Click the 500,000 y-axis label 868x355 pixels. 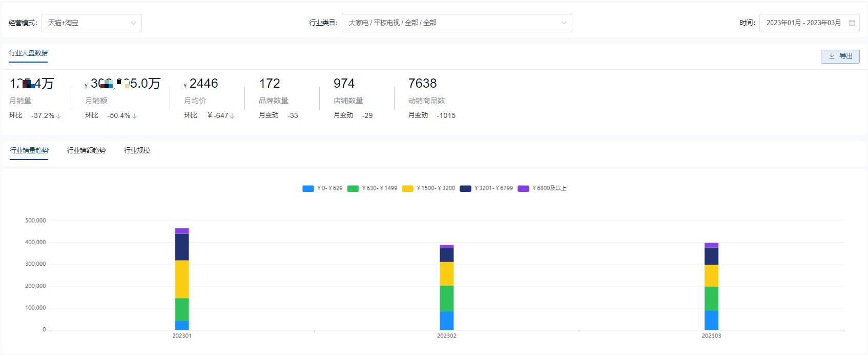coord(35,221)
